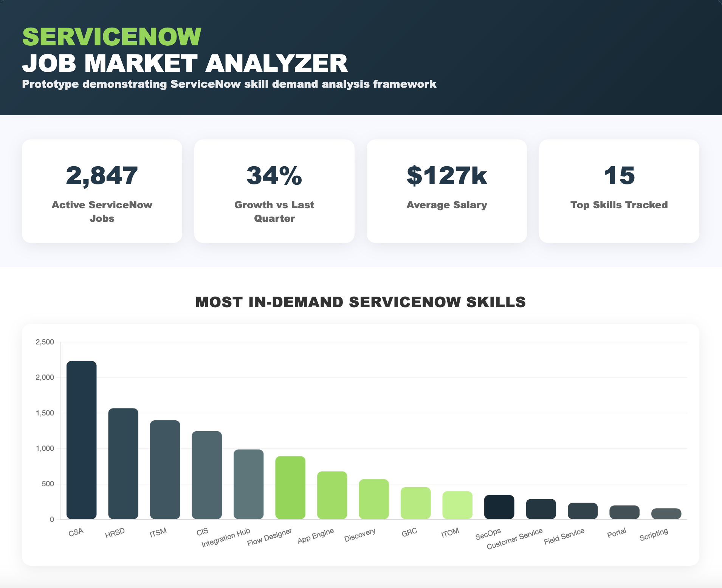Click the HRSD axis label
This screenshot has width=722, height=588.
click(x=115, y=533)
